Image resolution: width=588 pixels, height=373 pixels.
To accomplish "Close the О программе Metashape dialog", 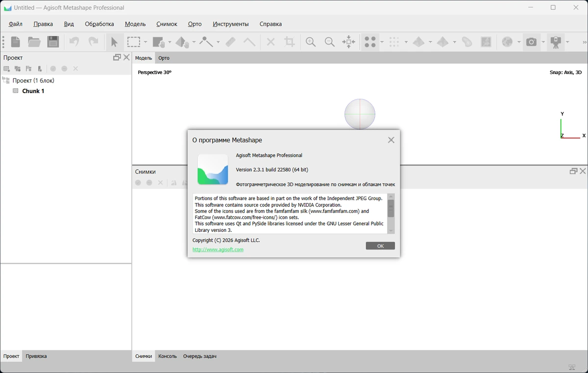I will pyautogui.click(x=391, y=140).
